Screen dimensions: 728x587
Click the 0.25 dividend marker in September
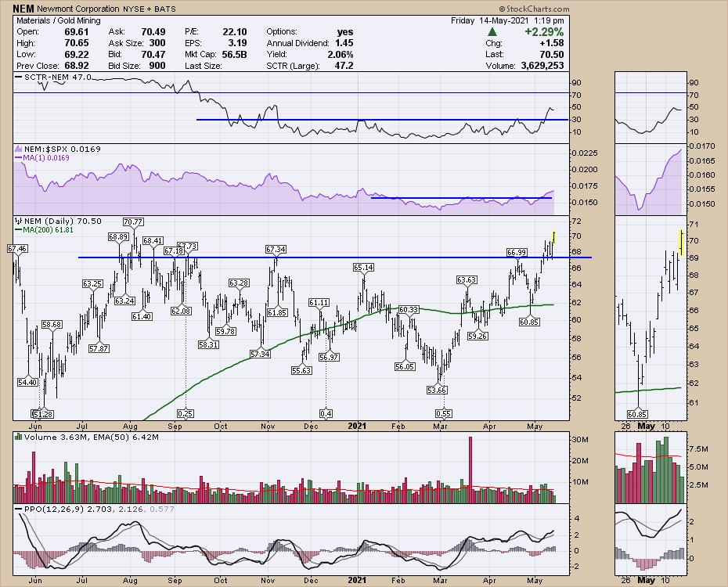point(186,413)
